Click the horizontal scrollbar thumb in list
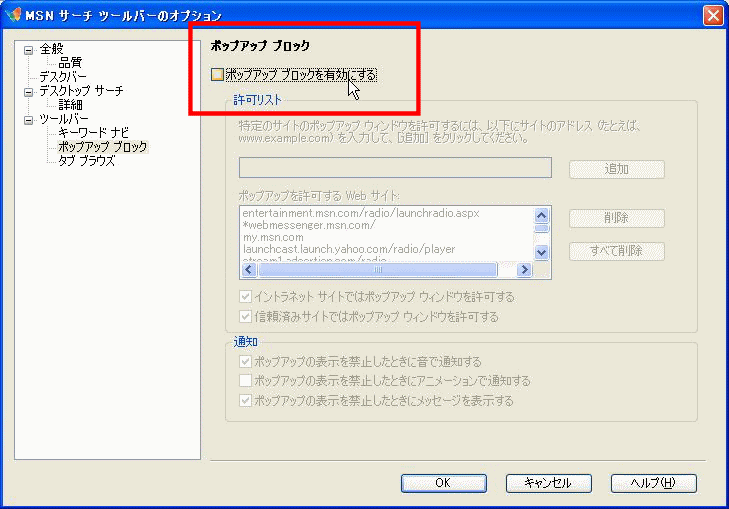Image resolution: width=729 pixels, height=509 pixels. click(x=378, y=270)
